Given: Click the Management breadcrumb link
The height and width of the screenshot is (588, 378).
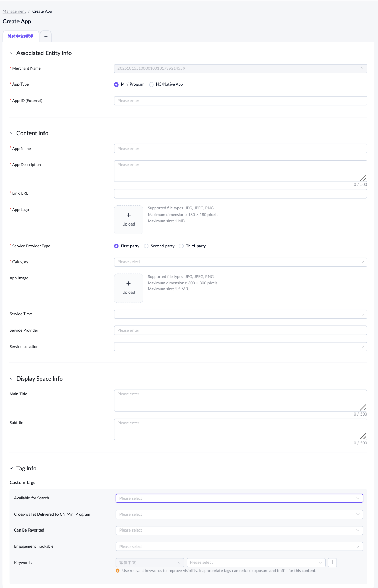Looking at the screenshot, I should coord(14,11).
